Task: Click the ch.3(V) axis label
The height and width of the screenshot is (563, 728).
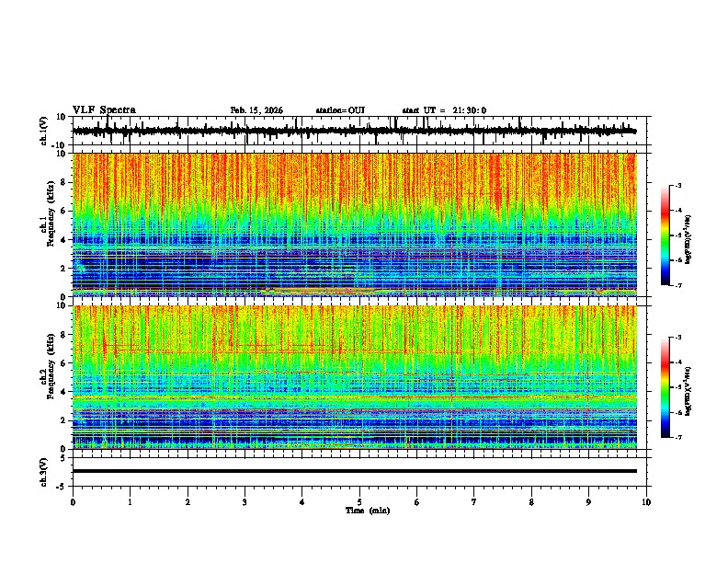Action: click(x=44, y=472)
